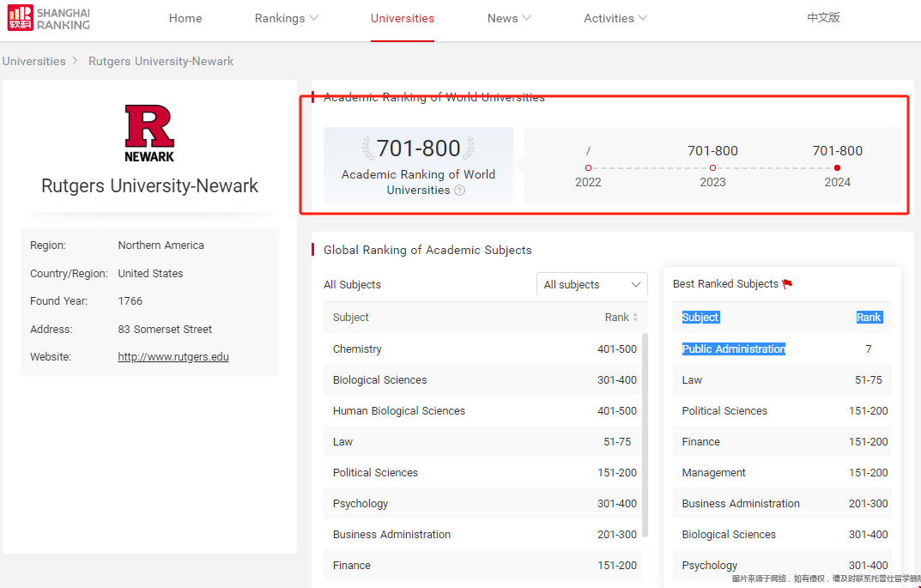Expand the Rankings menu

coord(286,18)
